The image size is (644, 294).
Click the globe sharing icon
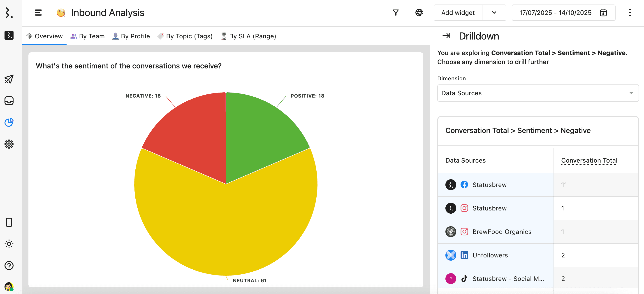(419, 12)
